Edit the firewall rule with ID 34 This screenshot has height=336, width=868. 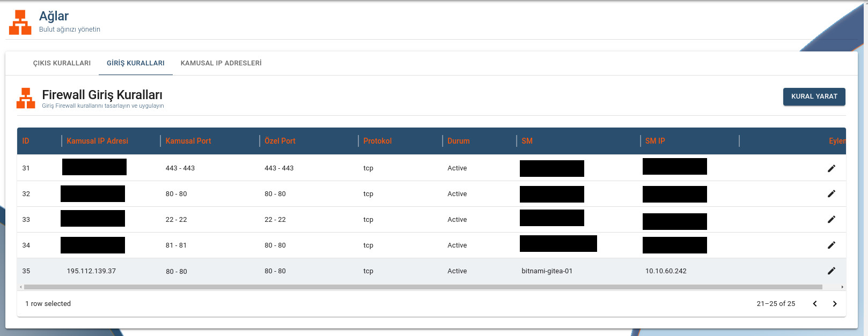point(832,245)
